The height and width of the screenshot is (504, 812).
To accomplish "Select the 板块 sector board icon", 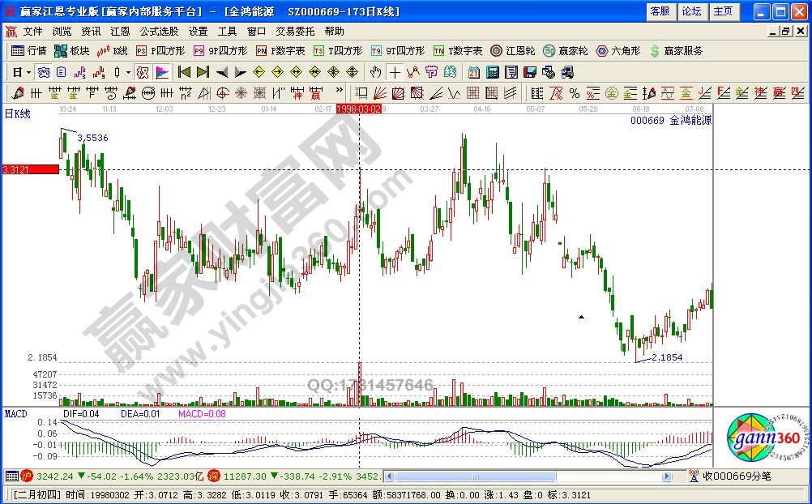I will coord(71,50).
